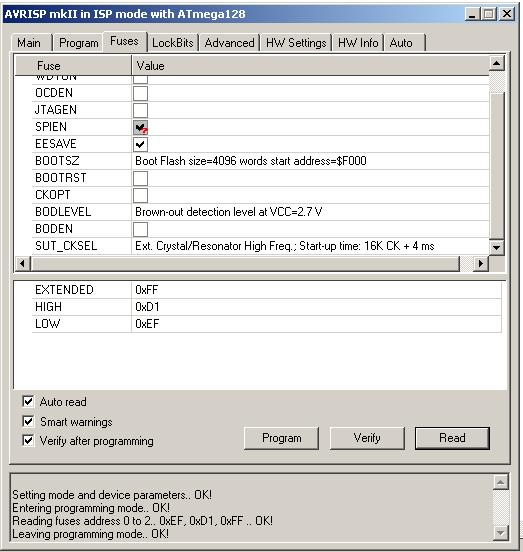Toggle the SPIEN fuse checkbox
The width and height of the screenshot is (523, 552).
140,127
